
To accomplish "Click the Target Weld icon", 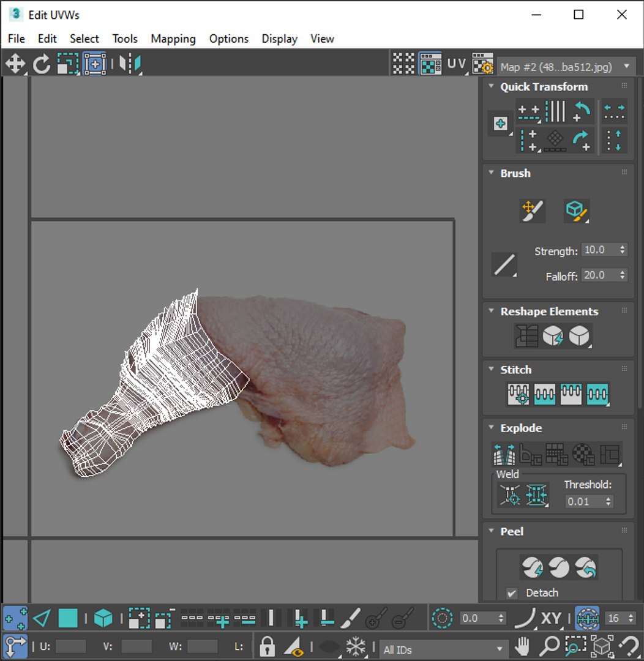I will 510,495.
